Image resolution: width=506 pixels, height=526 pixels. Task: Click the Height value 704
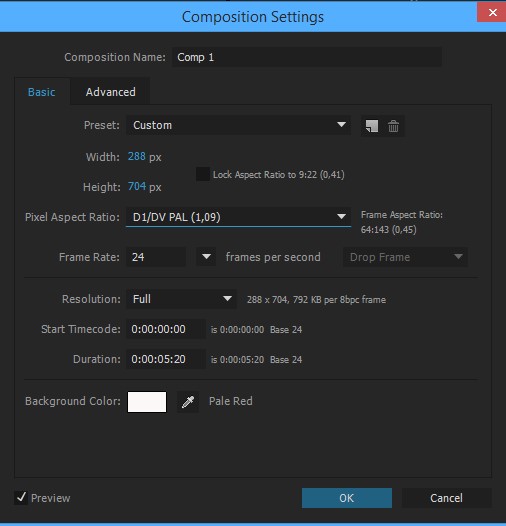(137, 186)
